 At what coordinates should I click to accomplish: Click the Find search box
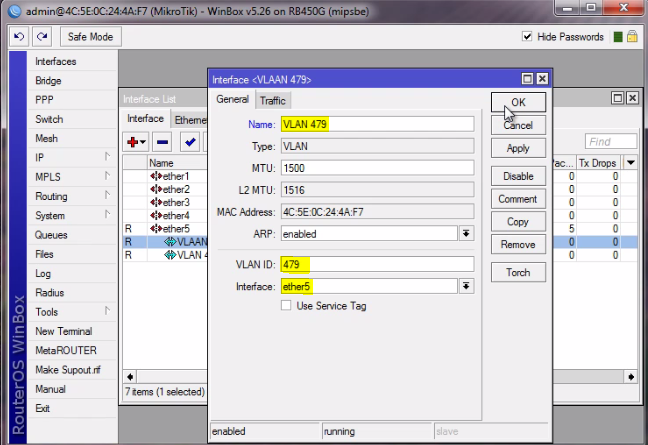pyautogui.click(x=611, y=142)
